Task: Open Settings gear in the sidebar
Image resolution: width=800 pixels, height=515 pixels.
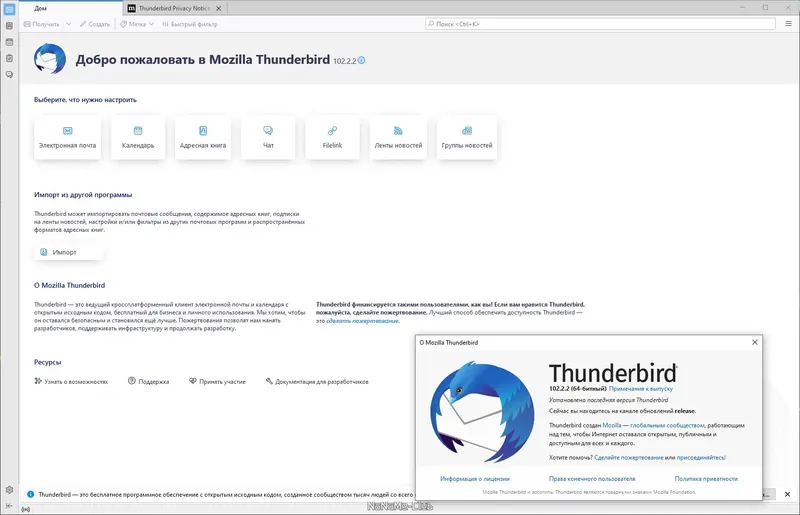Action: point(9,490)
